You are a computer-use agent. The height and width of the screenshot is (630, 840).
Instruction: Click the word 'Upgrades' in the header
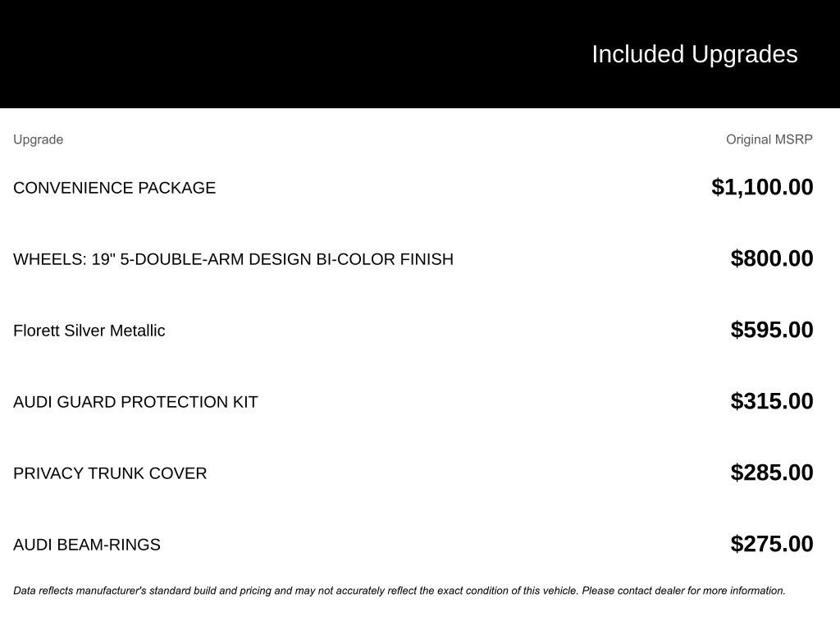click(x=745, y=55)
